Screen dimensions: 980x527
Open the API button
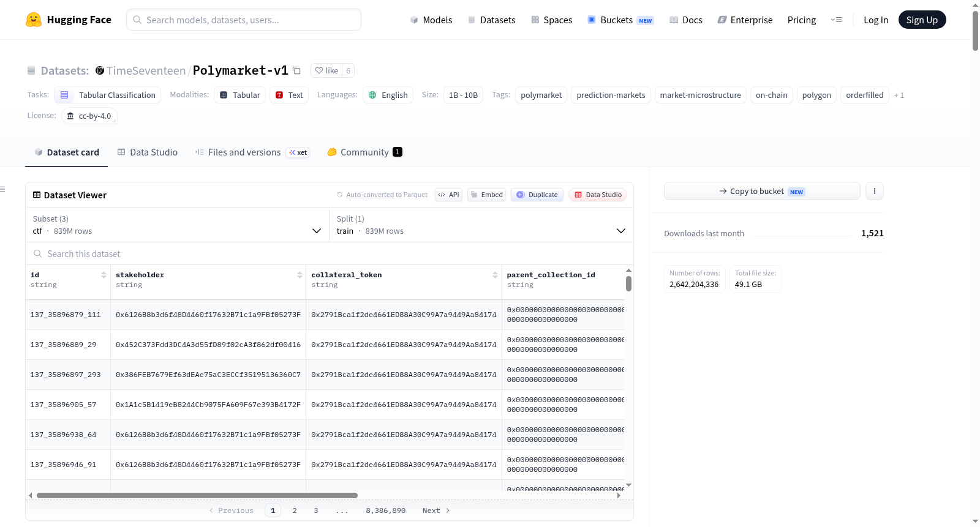click(448, 195)
